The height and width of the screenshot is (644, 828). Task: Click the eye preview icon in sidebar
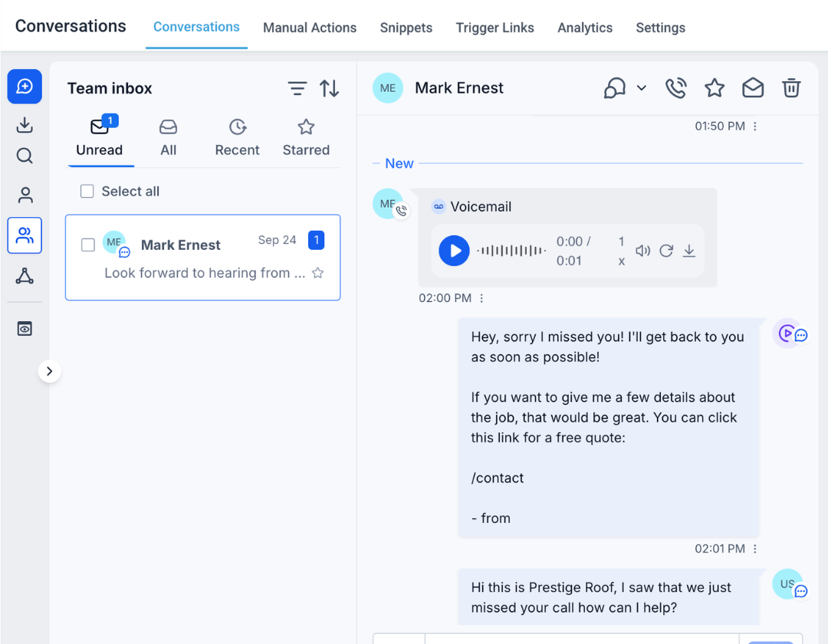(x=25, y=329)
